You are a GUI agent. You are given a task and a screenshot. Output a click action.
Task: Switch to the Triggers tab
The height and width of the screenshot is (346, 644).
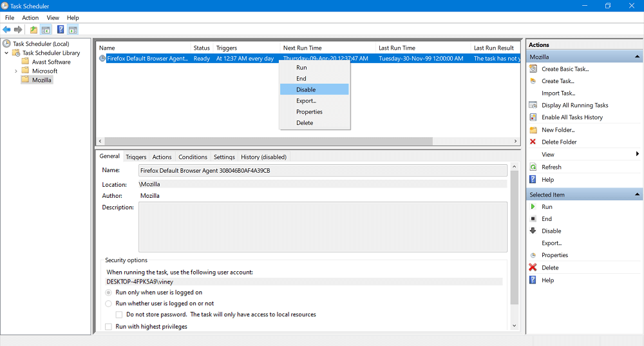point(136,157)
